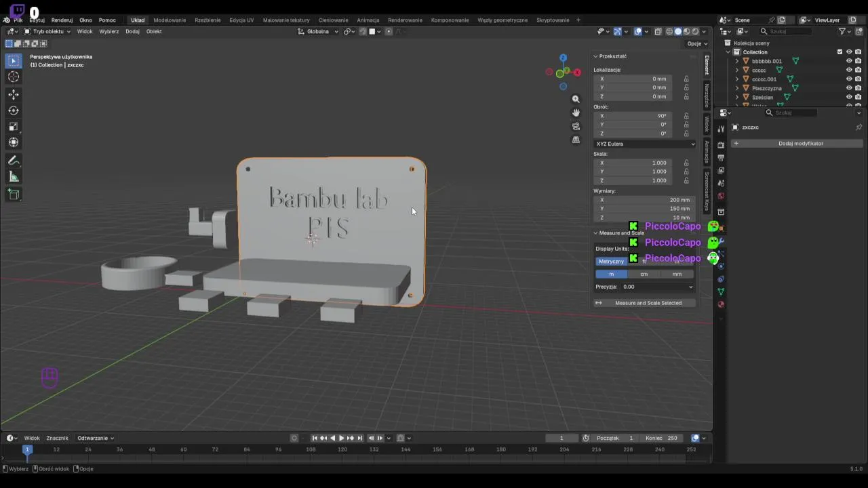Image resolution: width=868 pixels, height=488 pixels.
Task: Open the Output properties tab icon
Action: (721, 158)
